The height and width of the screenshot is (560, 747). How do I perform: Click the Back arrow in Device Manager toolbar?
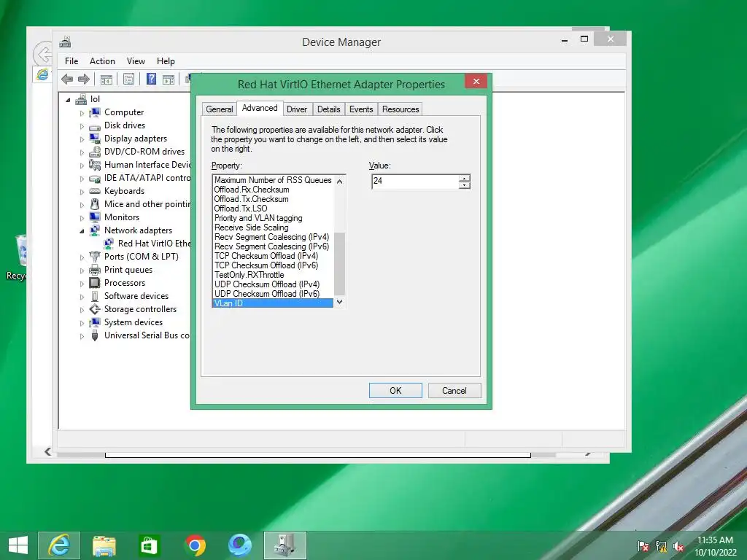pyautogui.click(x=67, y=79)
